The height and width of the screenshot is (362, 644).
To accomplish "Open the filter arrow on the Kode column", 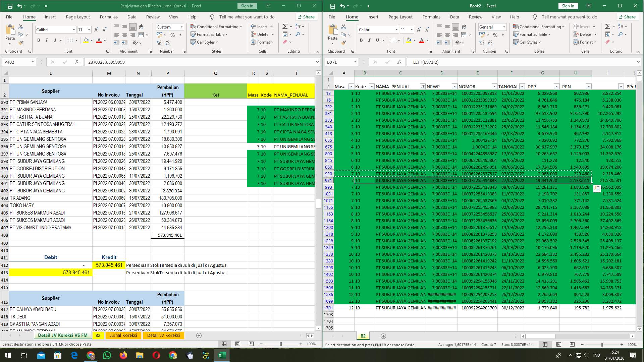I will 371,86.
